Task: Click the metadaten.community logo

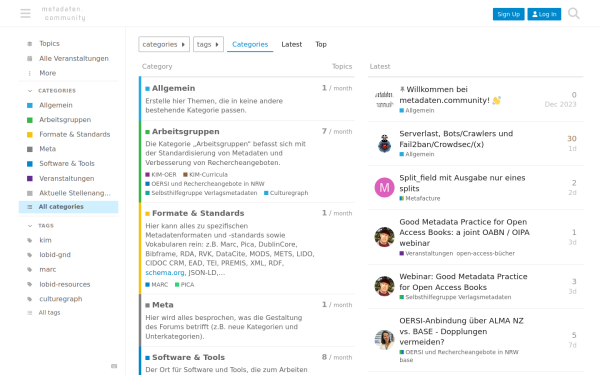Action: point(64,13)
